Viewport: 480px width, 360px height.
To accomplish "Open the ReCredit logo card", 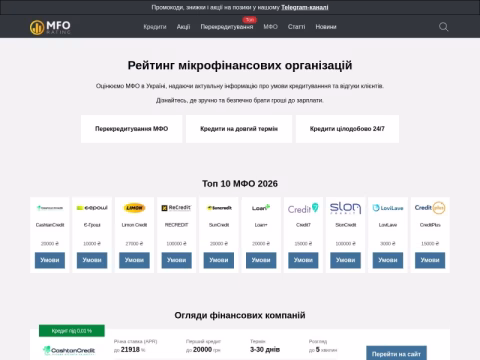I will point(176,208).
